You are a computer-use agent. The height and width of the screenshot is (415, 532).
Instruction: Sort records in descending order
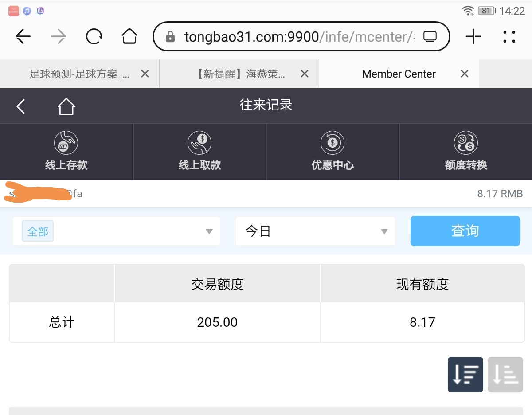465,375
